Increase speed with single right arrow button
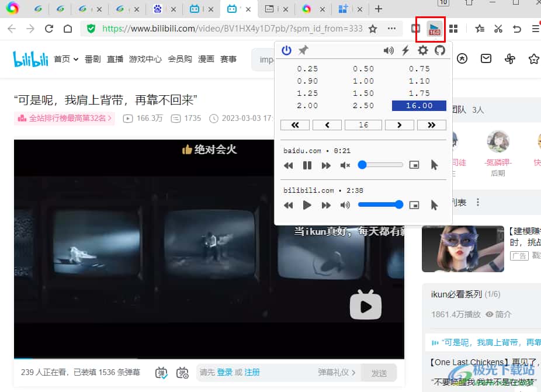Viewport: 541px width, 392px height. point(400,125)
